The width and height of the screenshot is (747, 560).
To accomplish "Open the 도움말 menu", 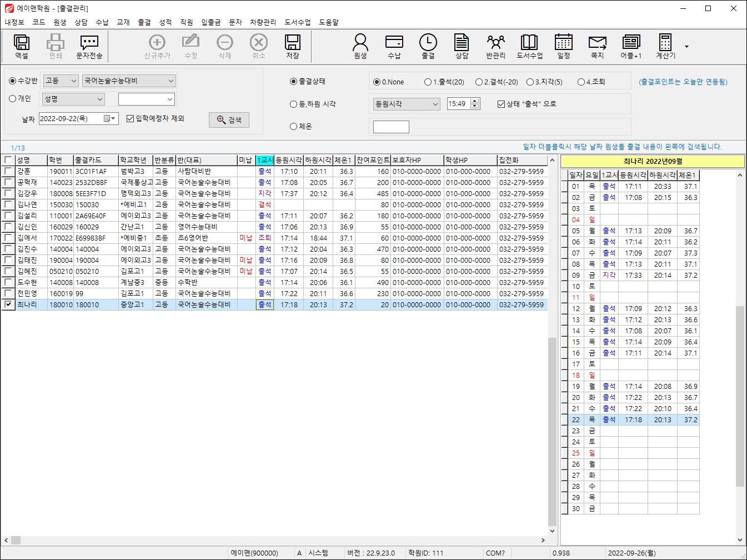I will pos(329,22).
